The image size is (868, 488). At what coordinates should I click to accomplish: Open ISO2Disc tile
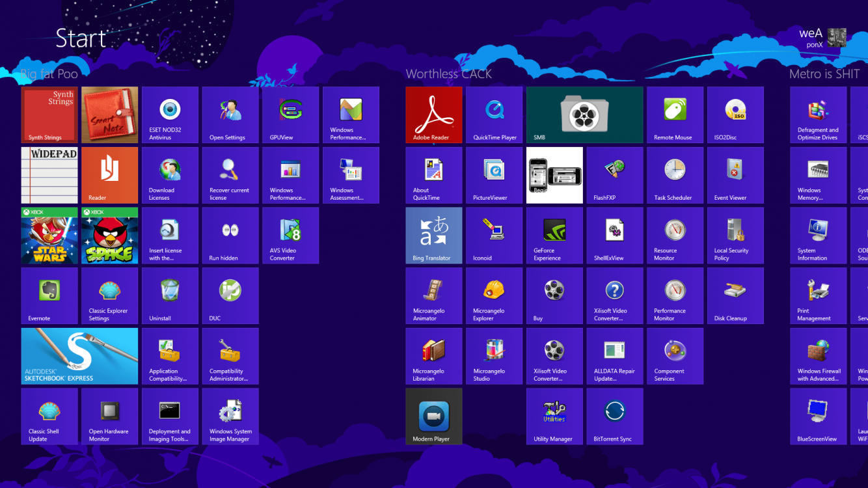pyautogui.click(x=735, y=115)
